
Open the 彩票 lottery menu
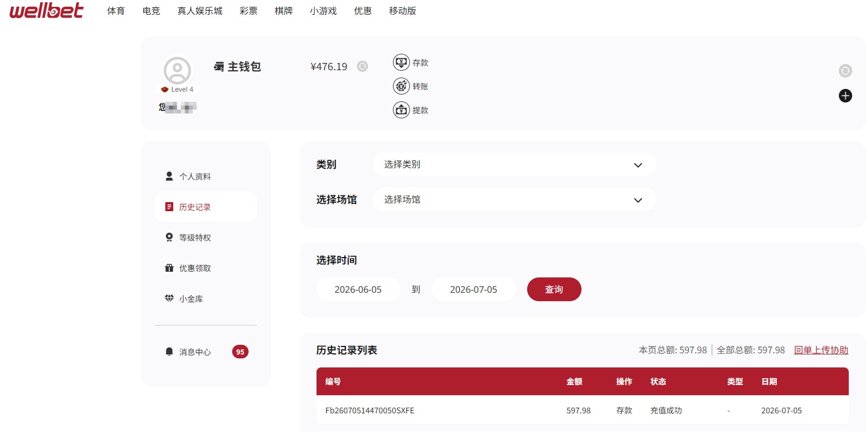pyautogui.click(x=249, y=11)
